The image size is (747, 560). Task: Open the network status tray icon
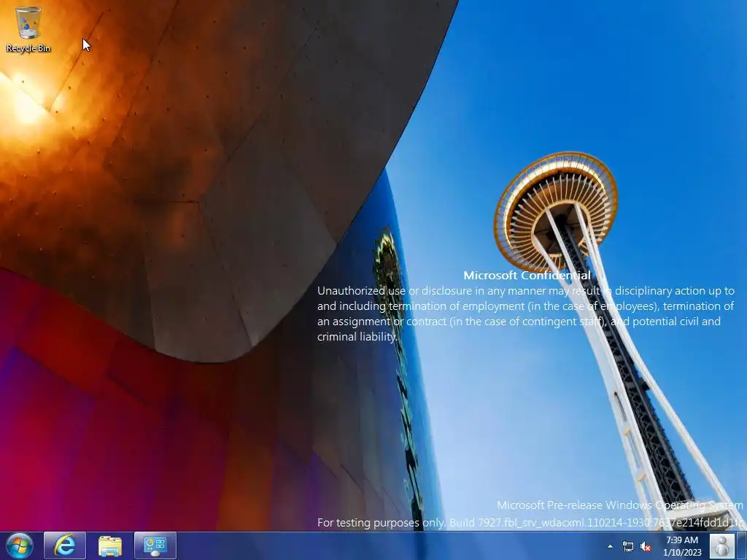628,546
